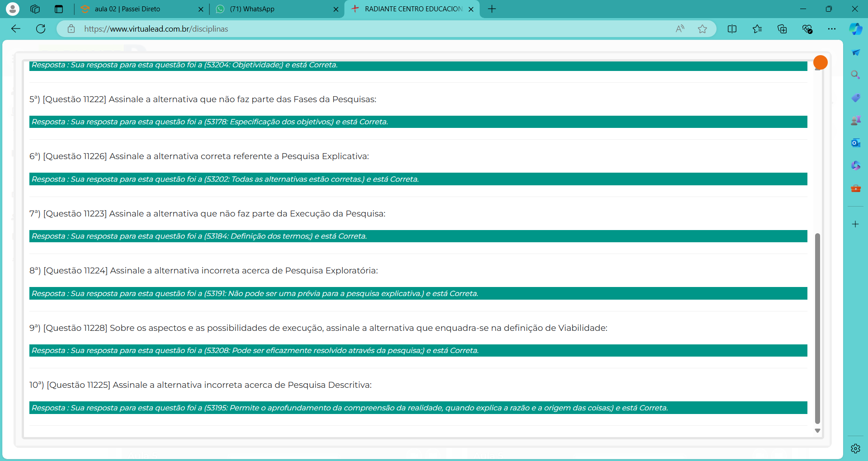Open the Outlook sidebar icon
Viewport: 868px width, 461px height.
855,143
